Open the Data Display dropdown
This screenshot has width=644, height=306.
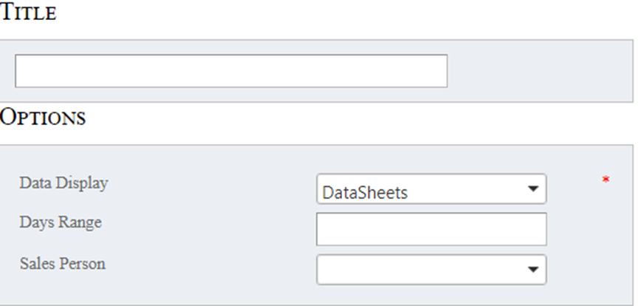[x=431, y=189]
